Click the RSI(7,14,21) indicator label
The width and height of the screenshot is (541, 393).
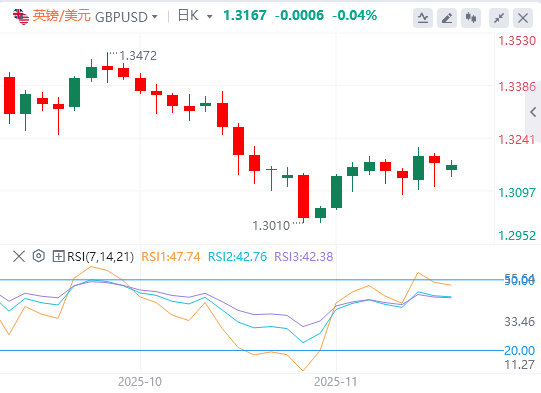coord(100,257)
